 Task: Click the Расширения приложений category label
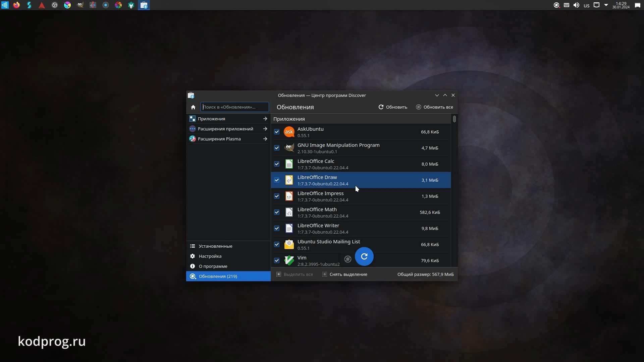click(225, 129)
